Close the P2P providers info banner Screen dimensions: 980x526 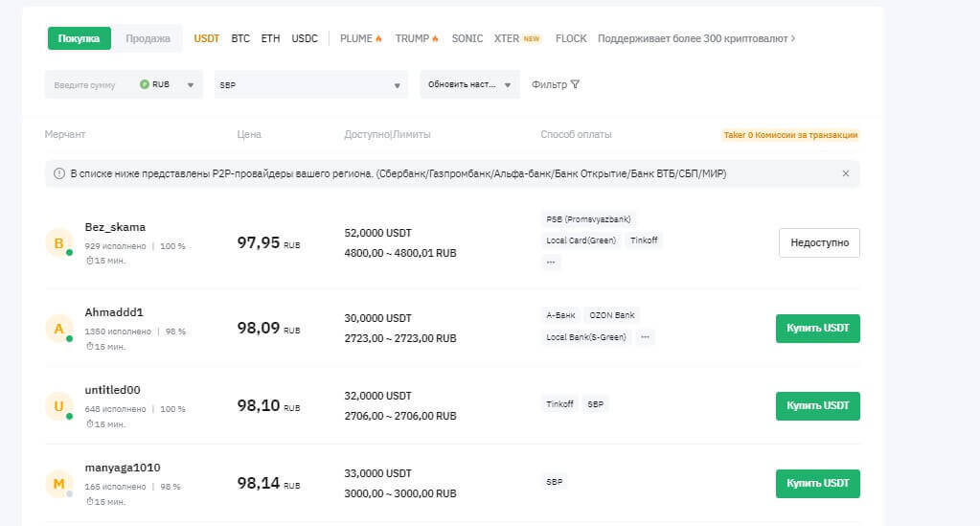tap(845, 173)
